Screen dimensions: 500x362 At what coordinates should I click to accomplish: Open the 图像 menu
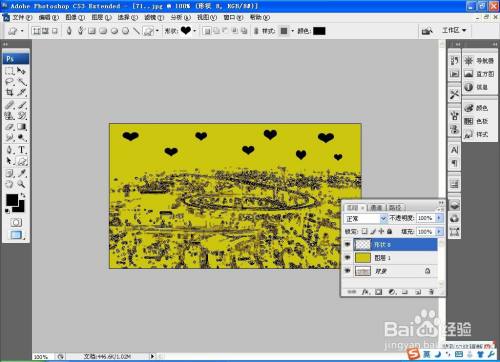(75, 17)
